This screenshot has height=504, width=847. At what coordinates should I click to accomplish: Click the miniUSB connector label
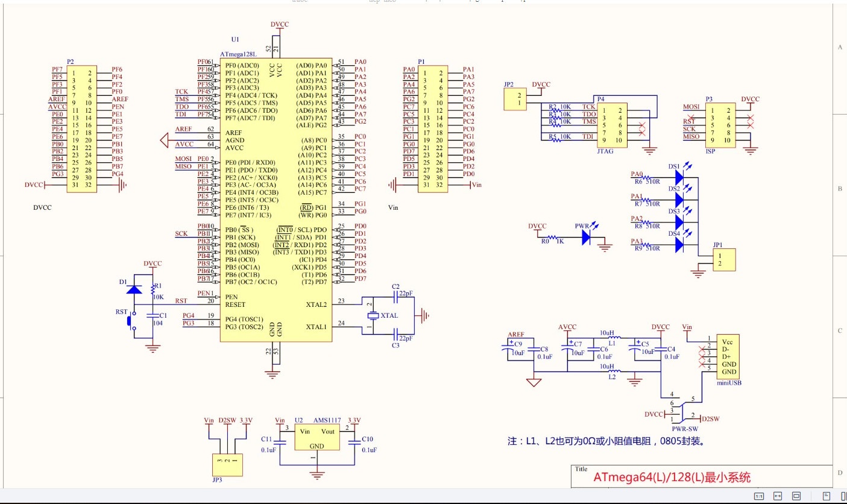(x=729, y=382)
